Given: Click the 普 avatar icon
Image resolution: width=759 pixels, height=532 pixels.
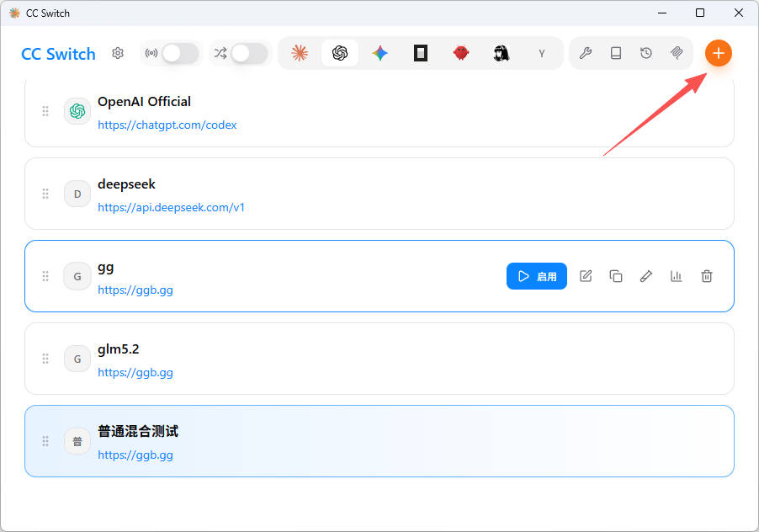Looking at the screenshot, I should [77, 441].
